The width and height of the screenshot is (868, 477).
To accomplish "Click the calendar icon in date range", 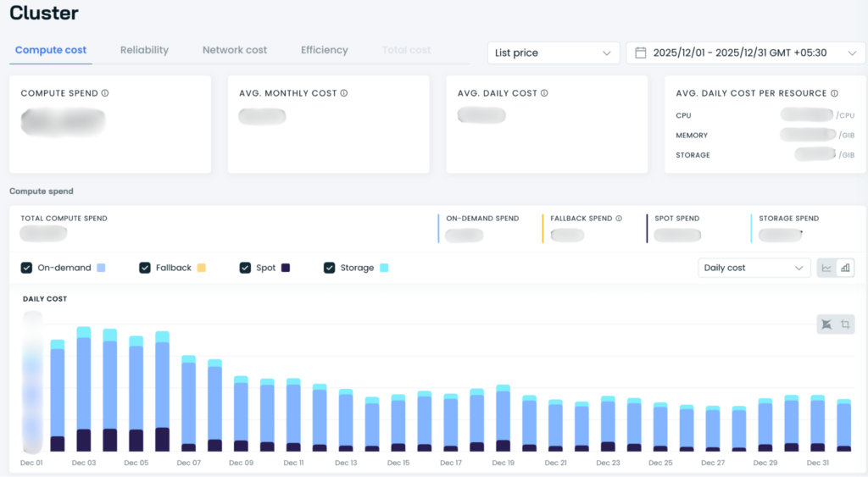I will (641, 53).
